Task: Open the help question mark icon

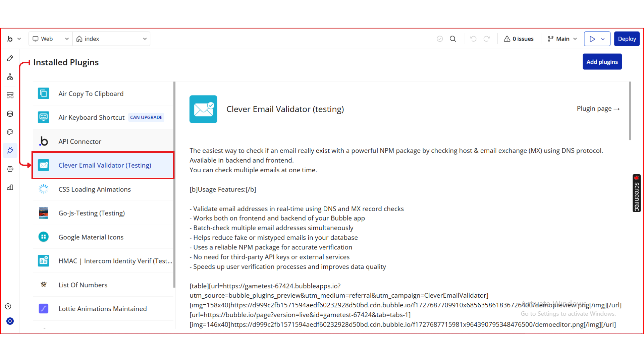Action: (x=8, y=306)
